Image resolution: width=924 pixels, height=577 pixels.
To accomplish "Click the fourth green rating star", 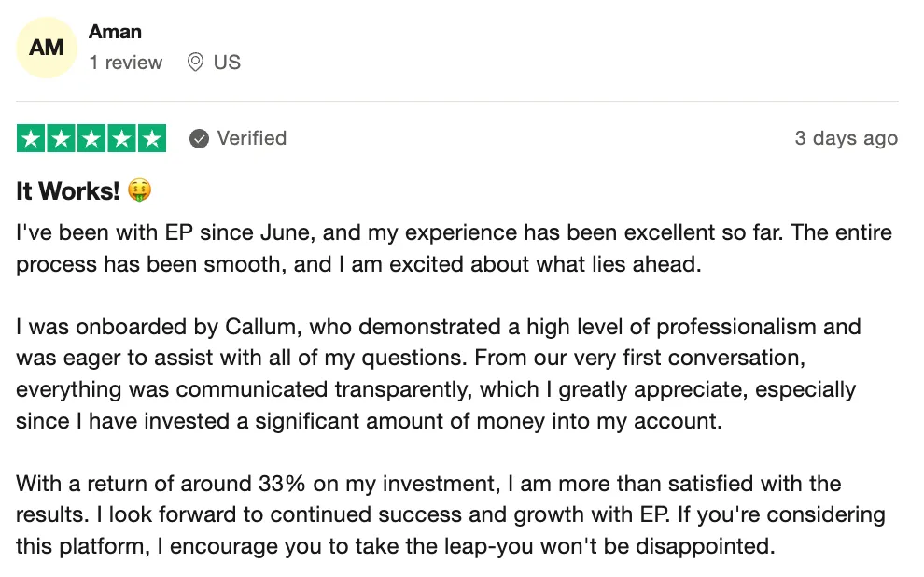I will (x=122, y=138).
